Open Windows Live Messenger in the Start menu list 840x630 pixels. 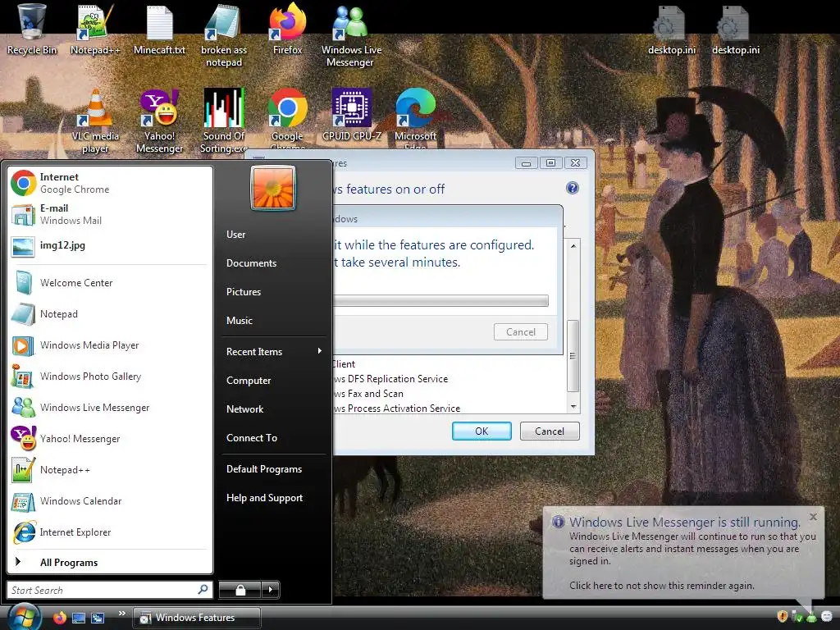point(110,408)
